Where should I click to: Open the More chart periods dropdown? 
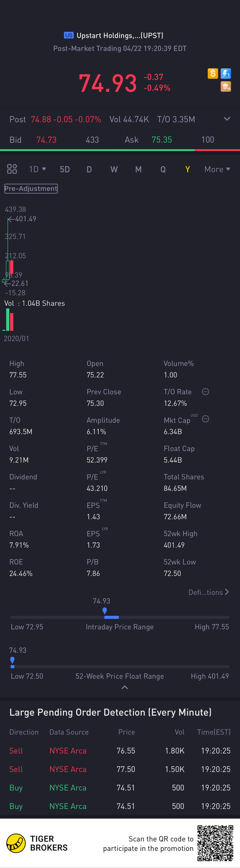(x=217, y=169)
